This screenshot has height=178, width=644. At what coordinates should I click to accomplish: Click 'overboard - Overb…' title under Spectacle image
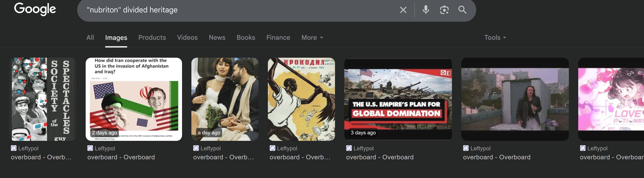[41, 157]
